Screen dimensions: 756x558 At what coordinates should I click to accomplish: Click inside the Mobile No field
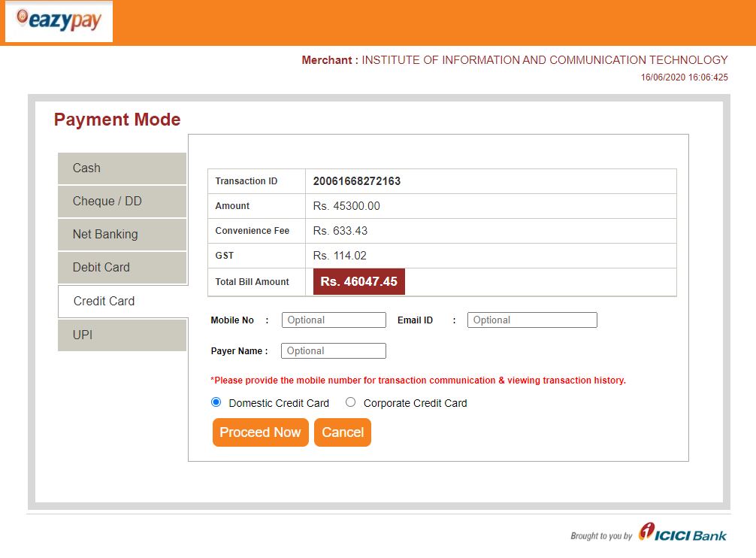point(334,320)
